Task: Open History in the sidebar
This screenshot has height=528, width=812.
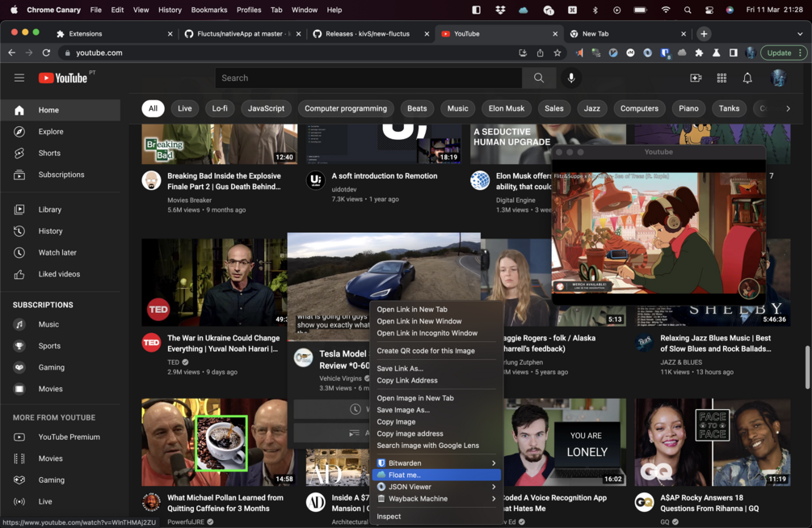Action: [61, 231]
